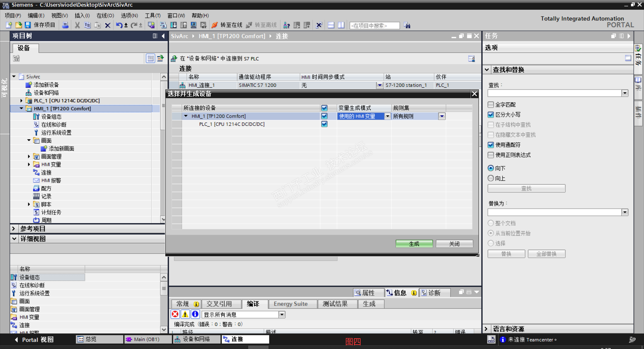The height and width of the screenshot is (349, 644).
Task: Click the Undo arrow in toolbar
Action: 119,25
